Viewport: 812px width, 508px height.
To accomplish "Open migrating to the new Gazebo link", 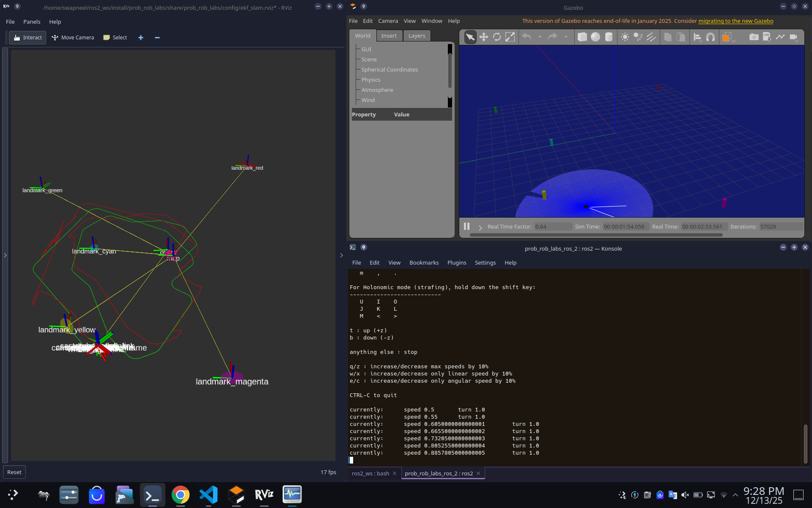I will [x=735, y=21].
